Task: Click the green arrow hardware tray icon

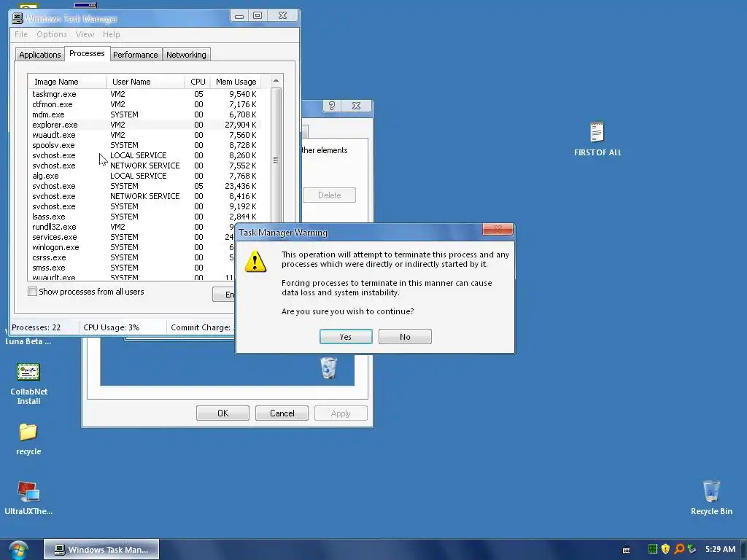Action: coord(692,549)
